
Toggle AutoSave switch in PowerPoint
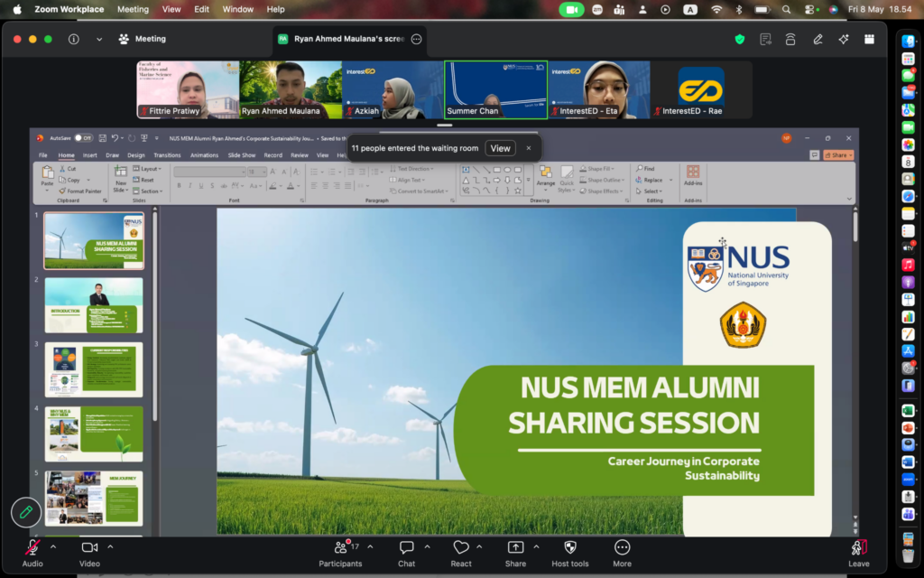pyautogui.click(x=83, y=138)
